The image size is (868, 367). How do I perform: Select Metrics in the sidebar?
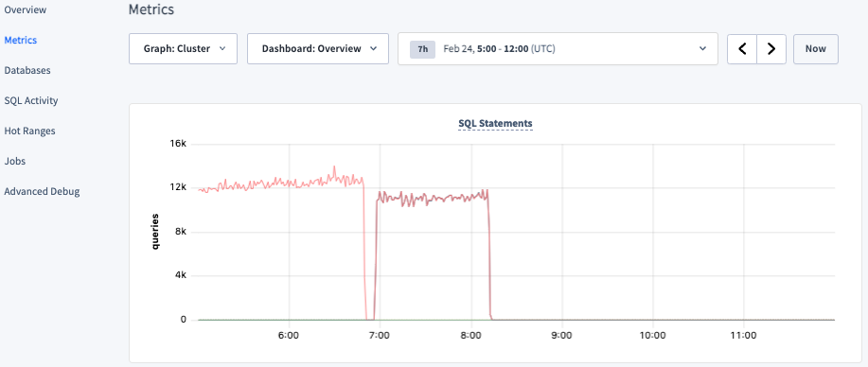(21, 41)
